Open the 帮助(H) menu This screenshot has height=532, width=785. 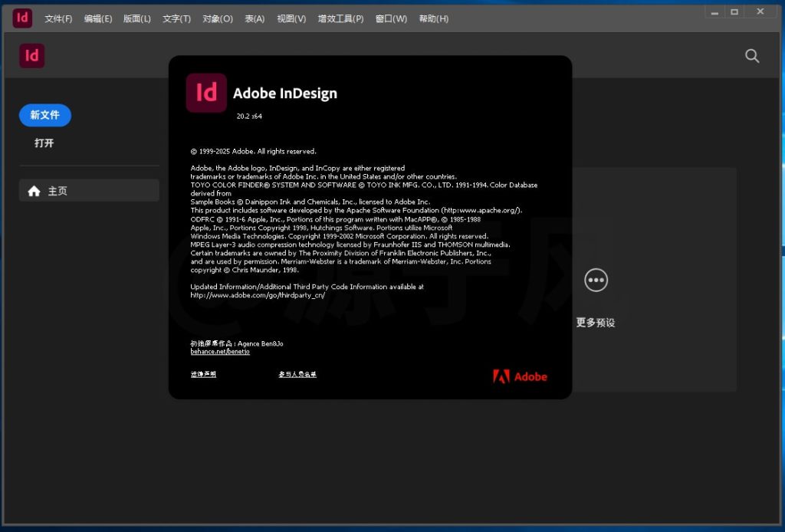click(434, 18)
